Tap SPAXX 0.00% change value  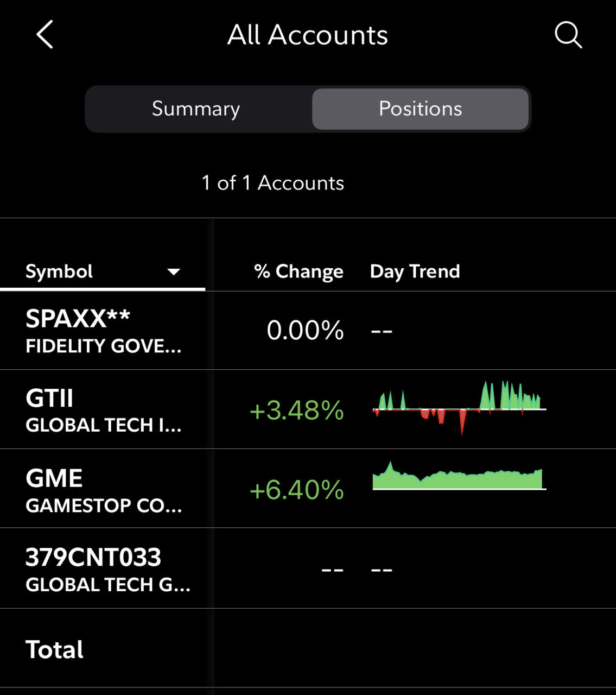click(x=305, y=330)
